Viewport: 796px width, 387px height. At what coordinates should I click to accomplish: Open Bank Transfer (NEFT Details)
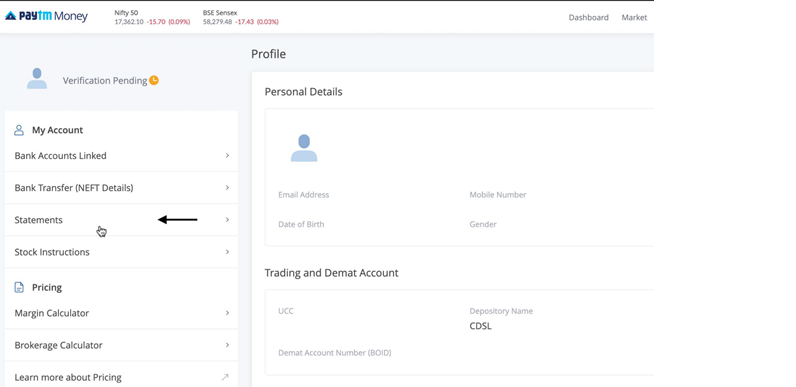(121, 187)
